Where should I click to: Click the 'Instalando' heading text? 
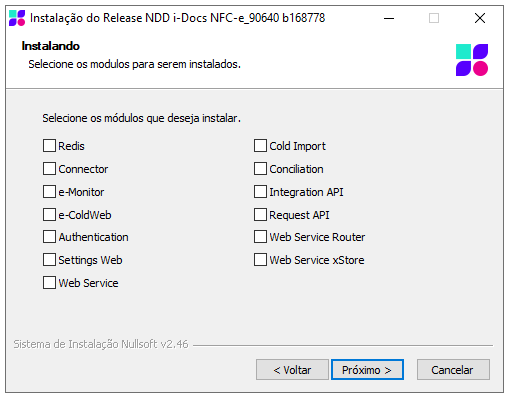(x=51, y=46)
